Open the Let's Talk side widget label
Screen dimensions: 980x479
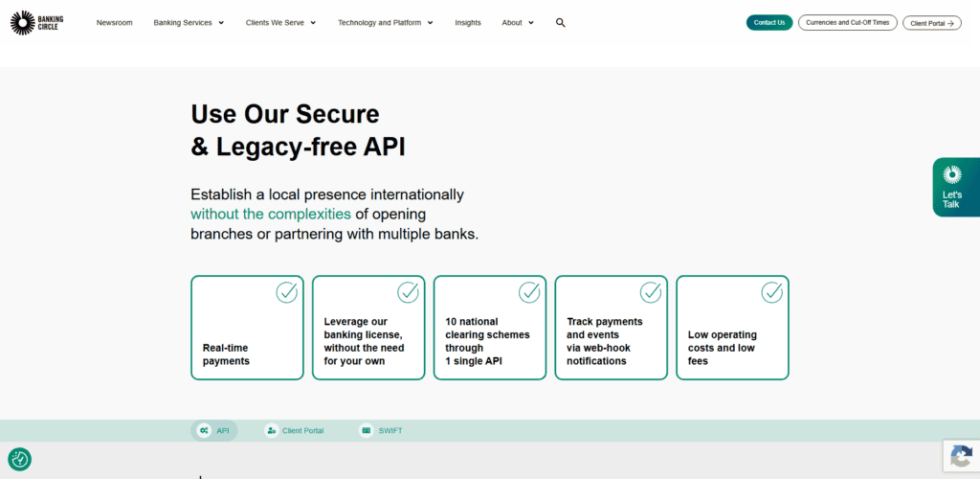click(x=952, y=199)
